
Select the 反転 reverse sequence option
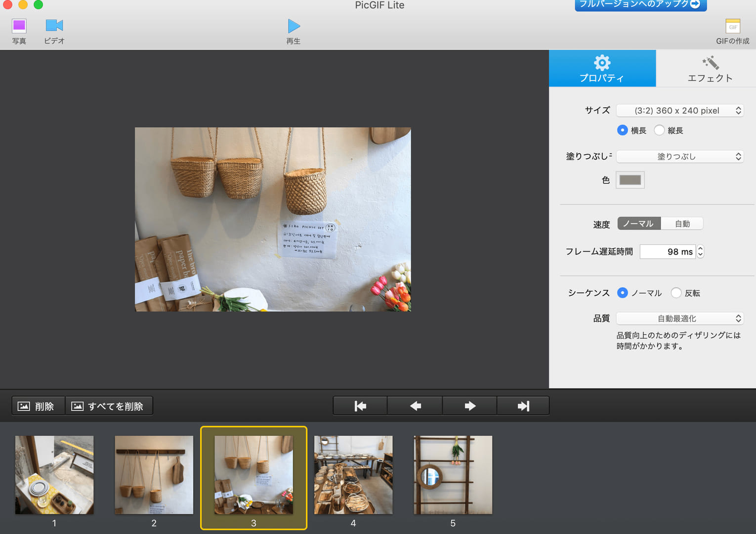[x=676, y=293]
